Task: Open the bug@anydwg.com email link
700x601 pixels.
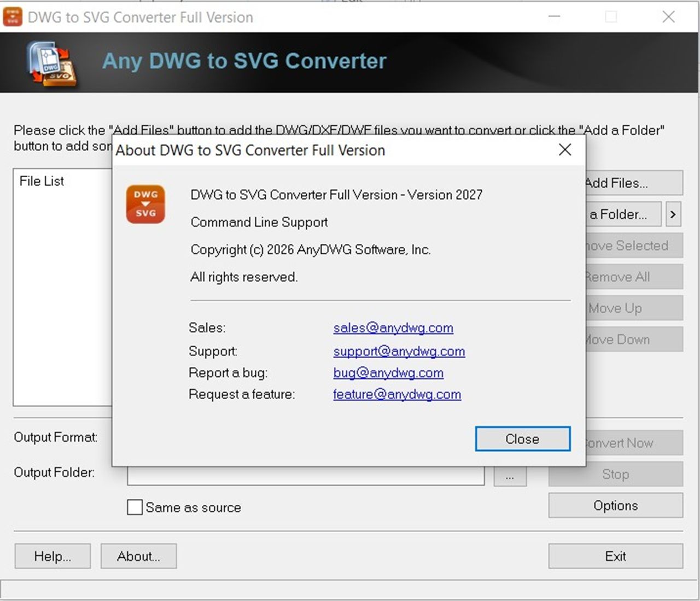Action: coord(388,373)
